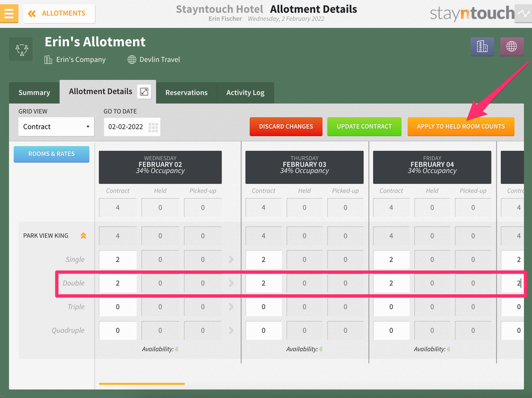Click the Triple occupancy row label
Screen dimensions: 532x398
coord(76,307)
